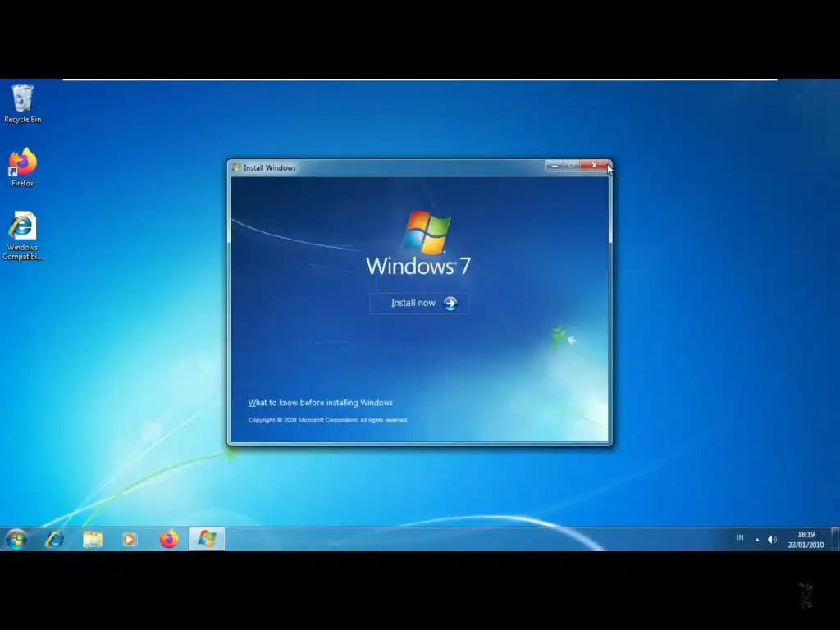This screenshot has width=840, height=630.
Task: Select the Install Windows taskbar button
Action: 207,539
